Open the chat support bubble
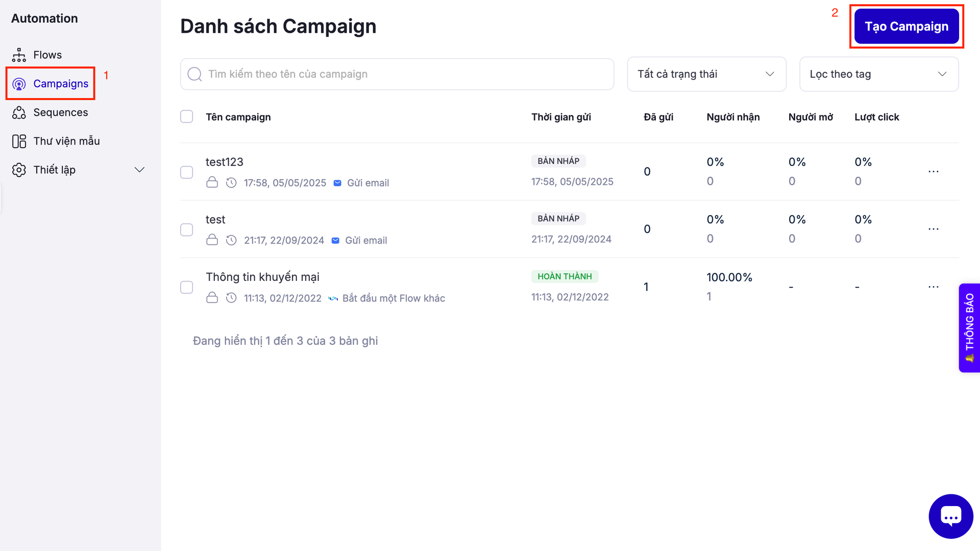Screen dimensions: 980x551 point(950,516)
